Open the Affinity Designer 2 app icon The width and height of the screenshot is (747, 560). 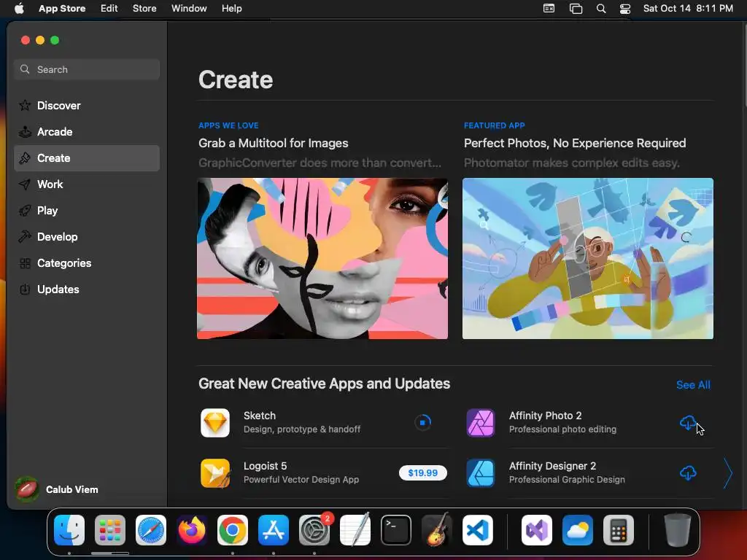pos(480,472)
